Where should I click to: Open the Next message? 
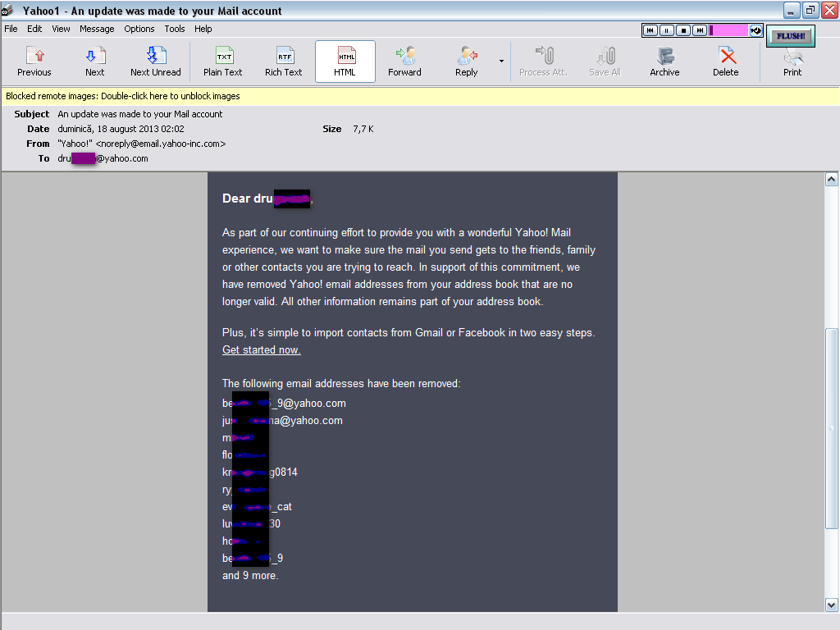tap(95, 62)
